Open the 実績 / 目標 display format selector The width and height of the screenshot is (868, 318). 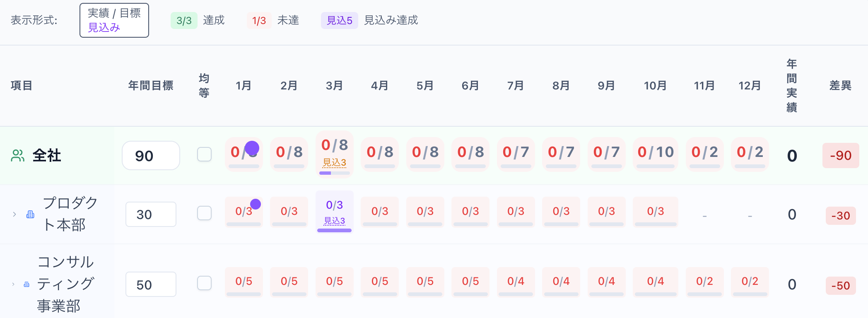114,20
